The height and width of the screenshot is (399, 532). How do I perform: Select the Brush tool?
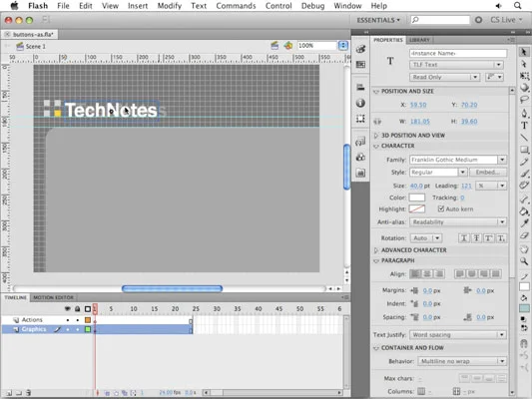pyautogui.click(x=524, y=174)
